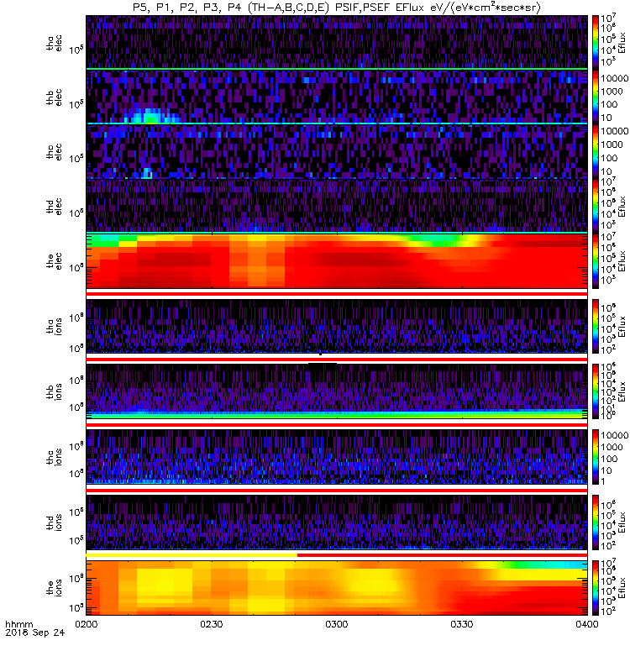Click the 'thc elec' panel label
The height and width of the screenshot is (672, 630).
pos(55,152)
